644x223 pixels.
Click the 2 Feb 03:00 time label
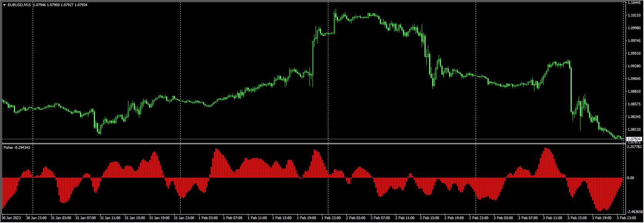point(356,218)
